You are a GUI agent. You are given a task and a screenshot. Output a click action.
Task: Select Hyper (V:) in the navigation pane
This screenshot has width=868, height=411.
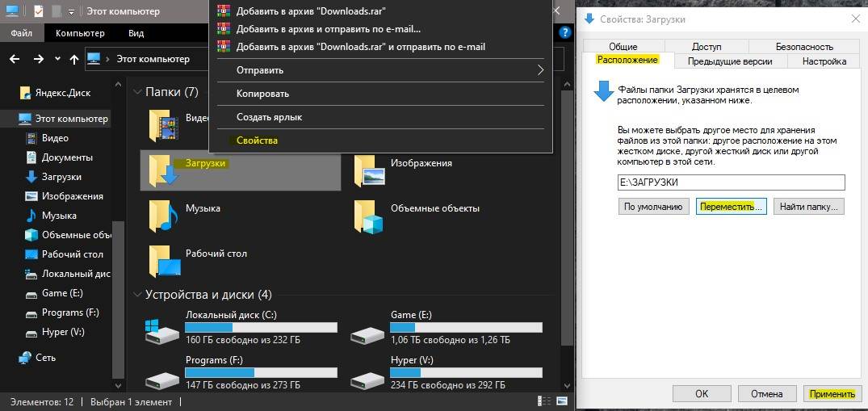(56, 332)
